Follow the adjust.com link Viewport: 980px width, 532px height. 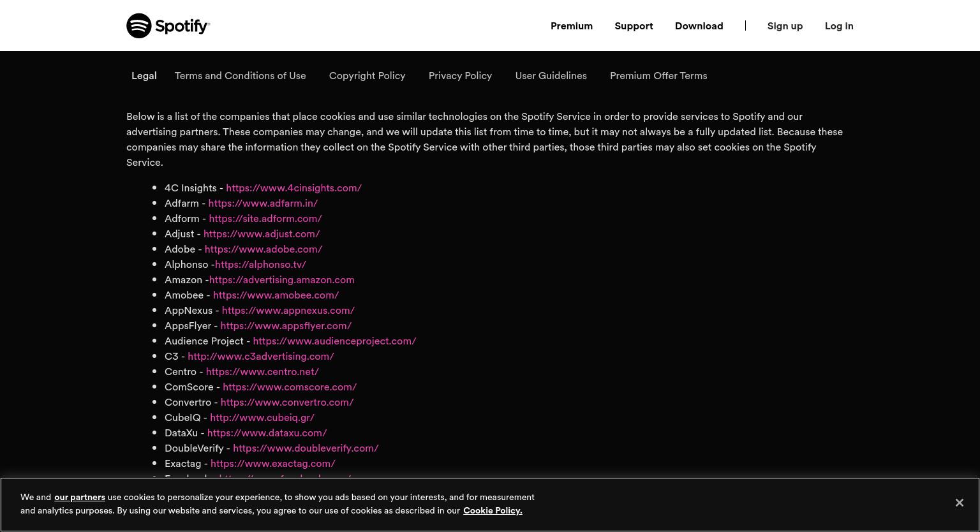click(x=262, y=233)
